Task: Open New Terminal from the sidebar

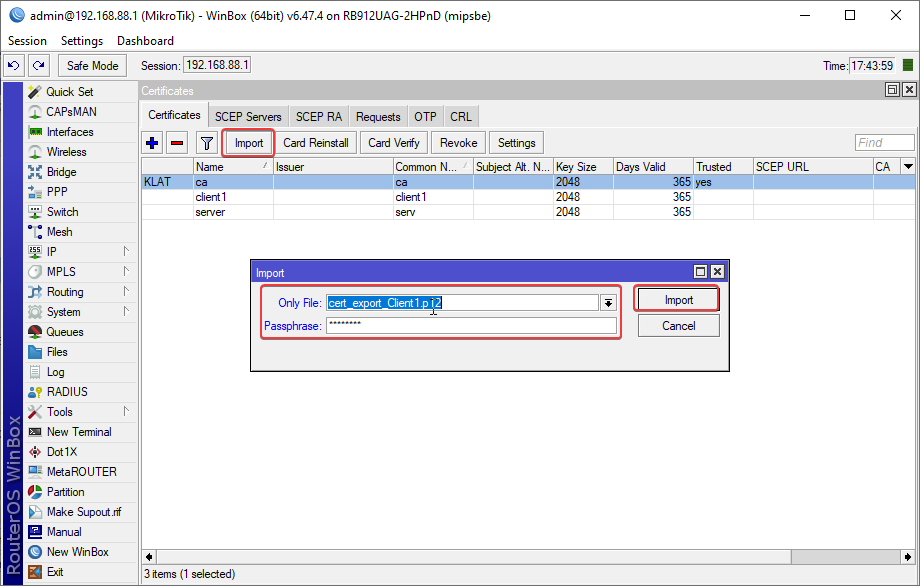Action: point(80,432)
